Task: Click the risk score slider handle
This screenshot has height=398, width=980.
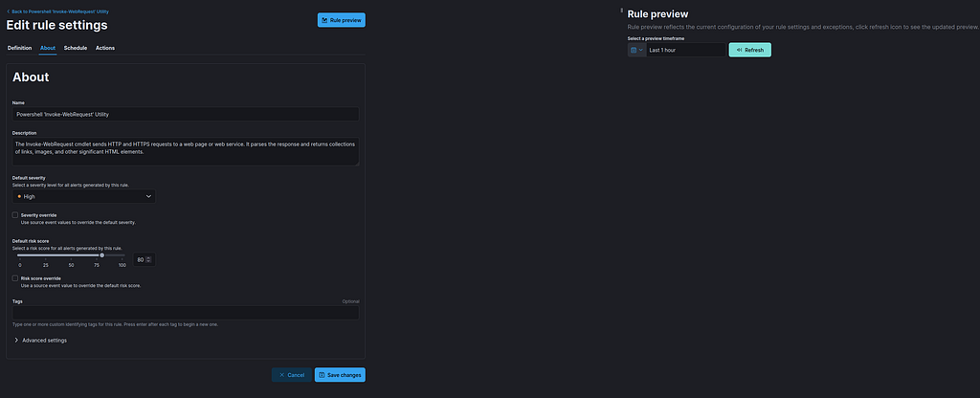Action: pos(101,254)
